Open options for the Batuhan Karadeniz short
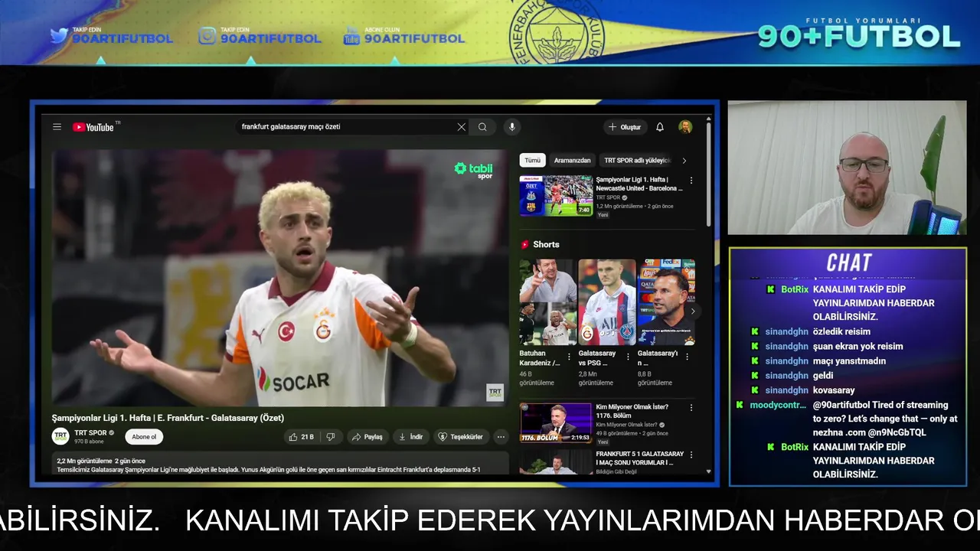980x551 pixels. (x=569, y=357)
